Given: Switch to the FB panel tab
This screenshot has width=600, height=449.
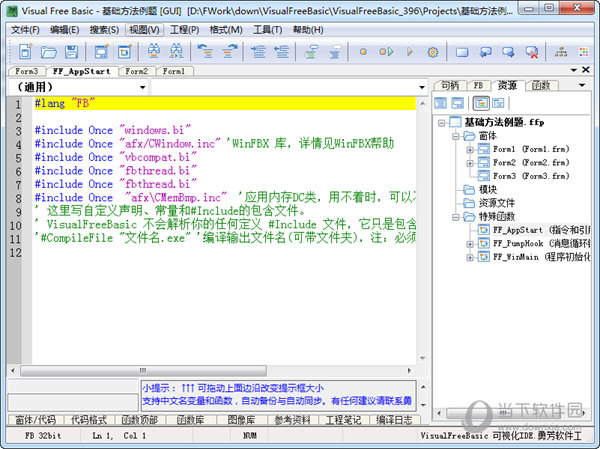Looking at the screenshot, I should pos(478,85).
